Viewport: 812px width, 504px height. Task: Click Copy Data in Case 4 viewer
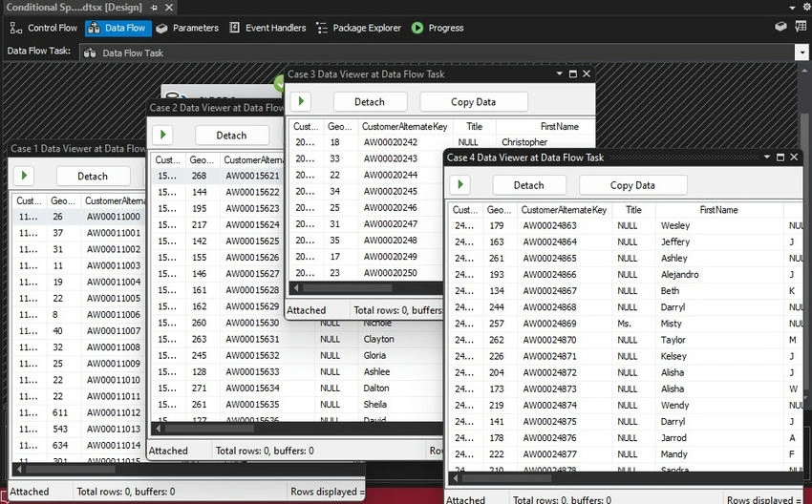[x=632, y=185]
